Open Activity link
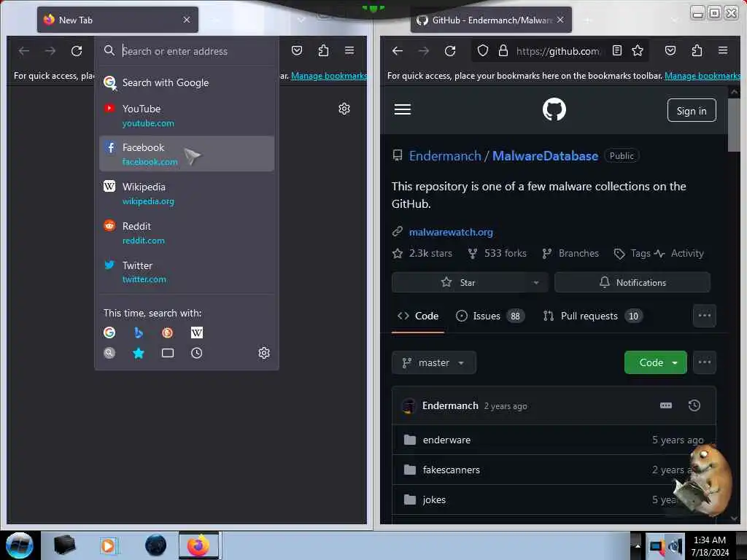747x560 pixels. tap(679, 253)
